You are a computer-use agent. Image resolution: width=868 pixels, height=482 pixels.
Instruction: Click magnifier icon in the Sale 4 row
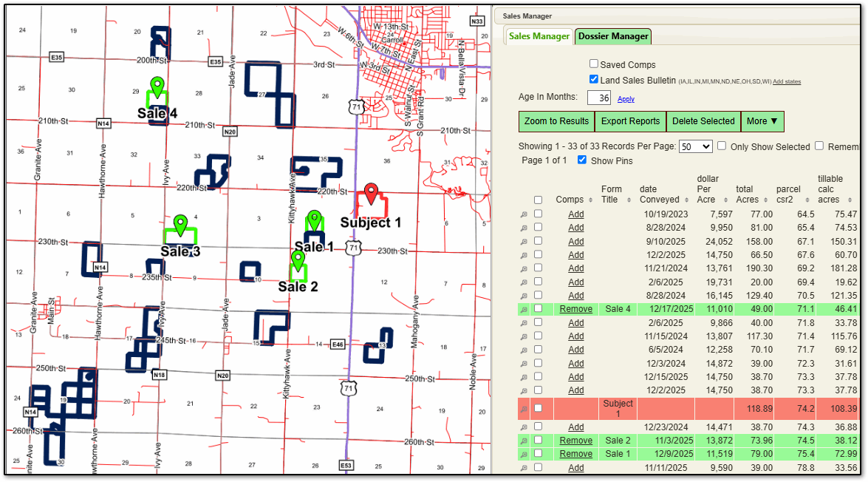(x=524, y=309)
